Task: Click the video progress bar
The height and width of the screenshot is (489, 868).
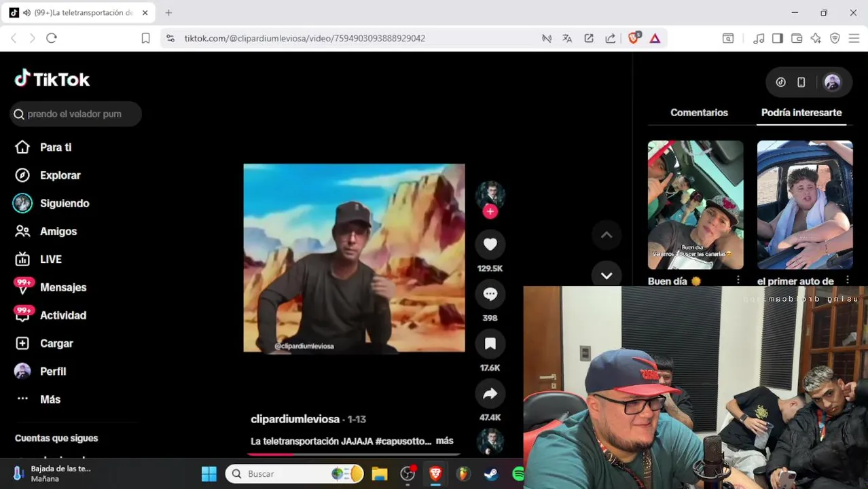Action: click(354, 454)
